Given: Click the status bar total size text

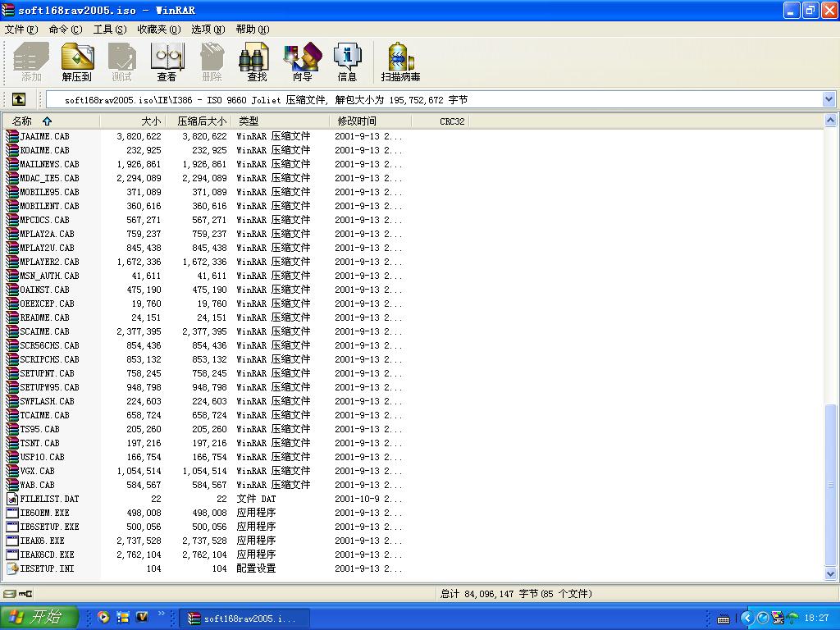Looking at the screenshot, I should click(x=516, y=594).
